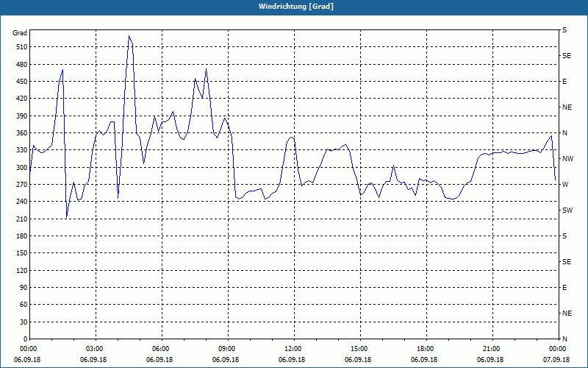Click the 240 y-axis value

[x=22, y=202]
